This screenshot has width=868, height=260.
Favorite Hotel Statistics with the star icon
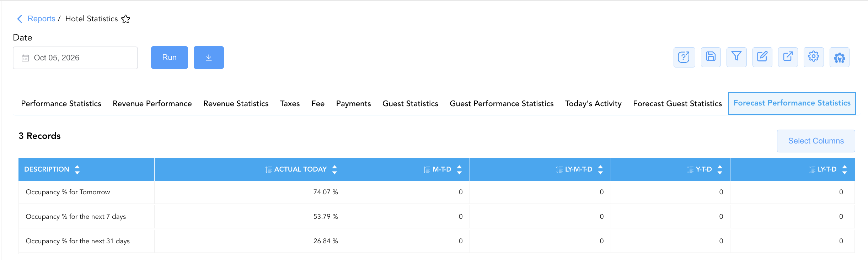(x=126, y=19)
